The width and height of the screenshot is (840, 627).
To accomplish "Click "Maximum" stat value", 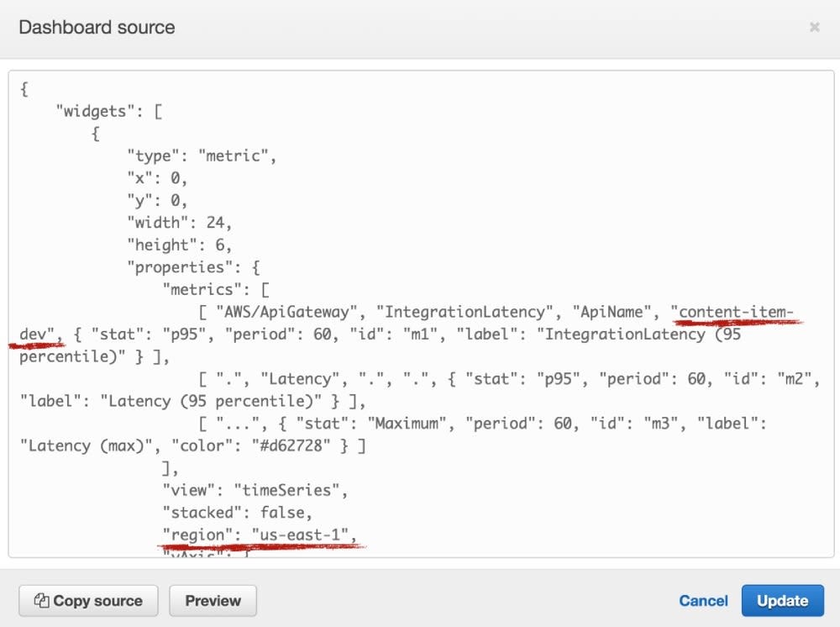I will click(x=407, y=424).
